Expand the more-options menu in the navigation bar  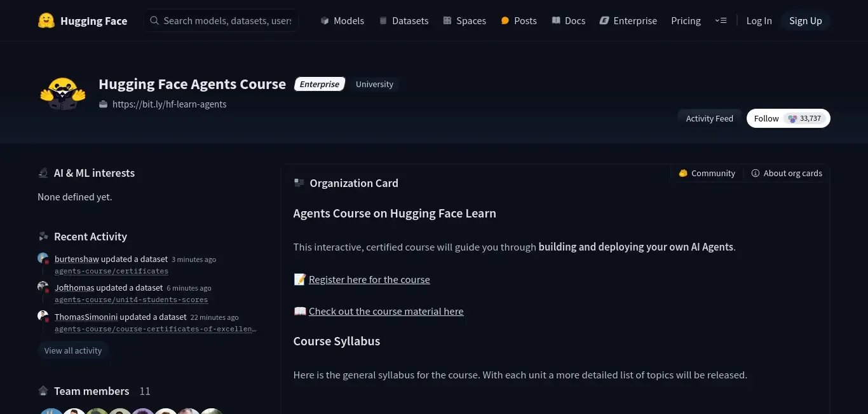(721, 21)
